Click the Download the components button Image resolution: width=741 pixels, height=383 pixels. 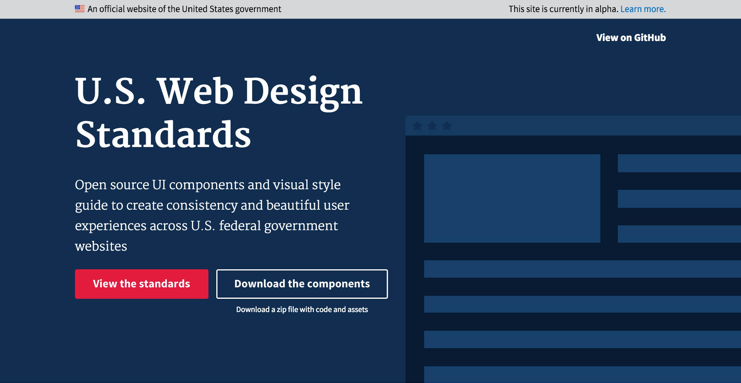pos(302,284)
